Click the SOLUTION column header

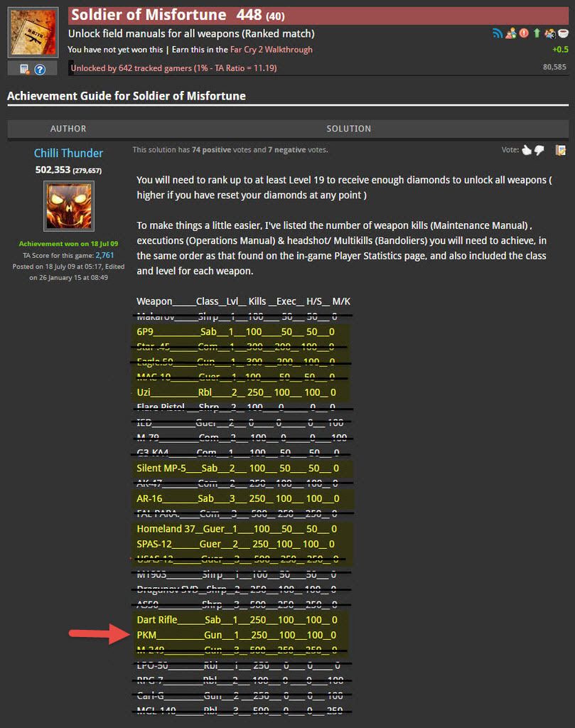[x=348, y=129]
